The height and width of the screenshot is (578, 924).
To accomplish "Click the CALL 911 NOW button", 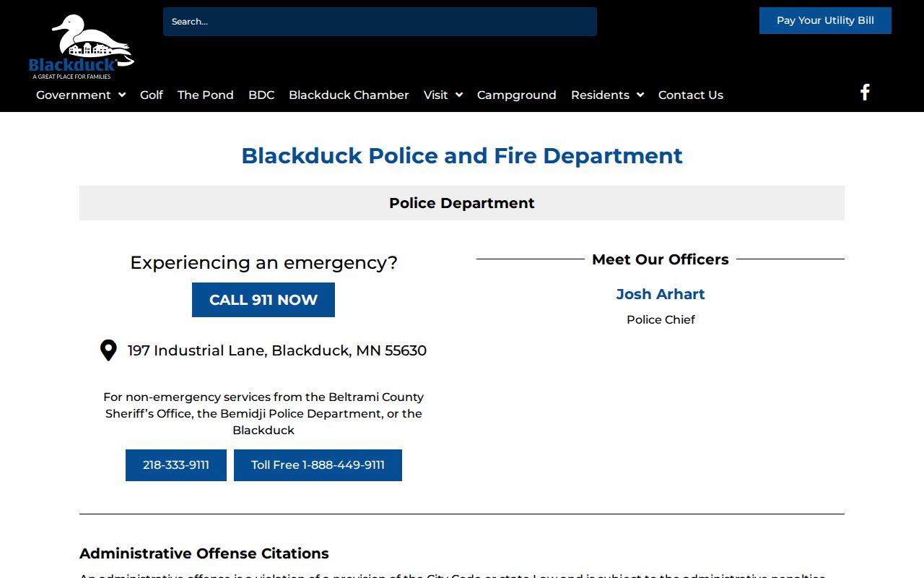I will 263,300.
